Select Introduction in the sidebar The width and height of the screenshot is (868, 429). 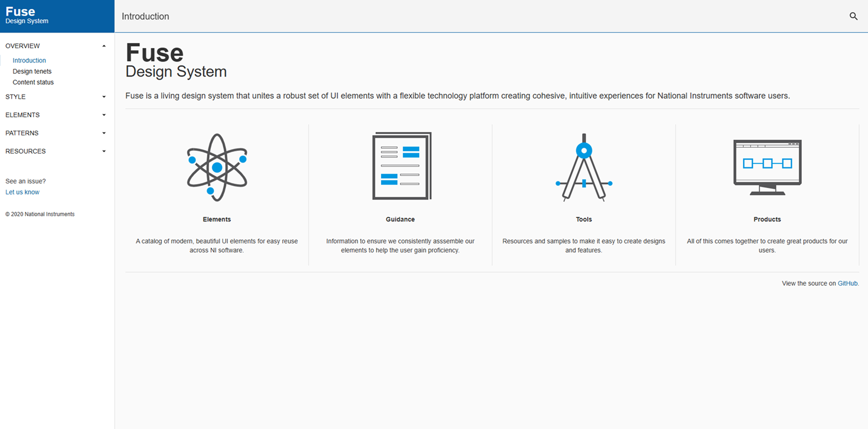tap(29, 60)
